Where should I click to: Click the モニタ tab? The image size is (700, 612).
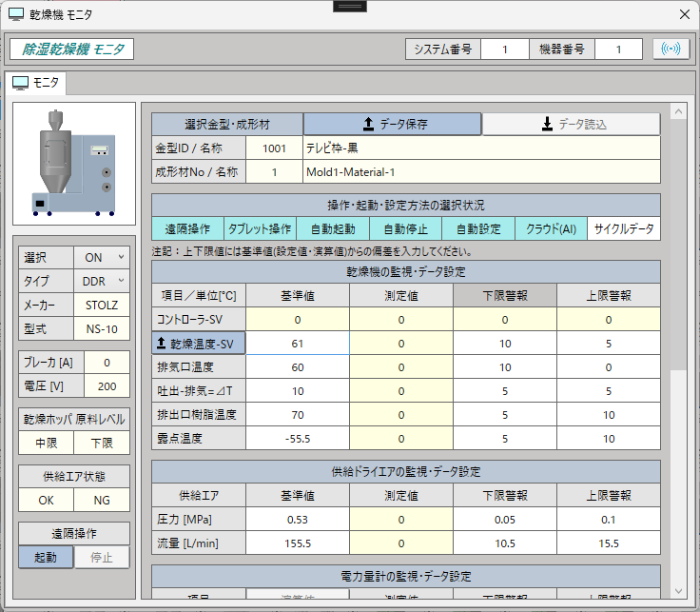click(x=36, y=83)
